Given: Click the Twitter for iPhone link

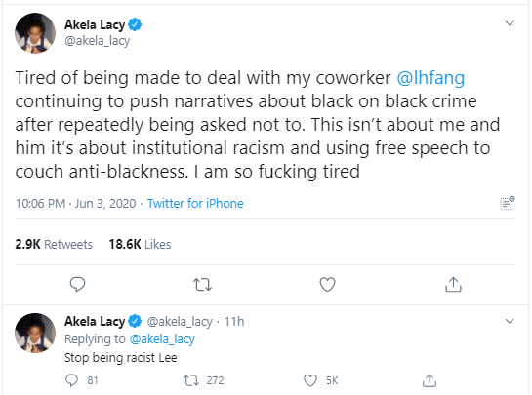Looking at the screenshot, I should click(195, 204).
